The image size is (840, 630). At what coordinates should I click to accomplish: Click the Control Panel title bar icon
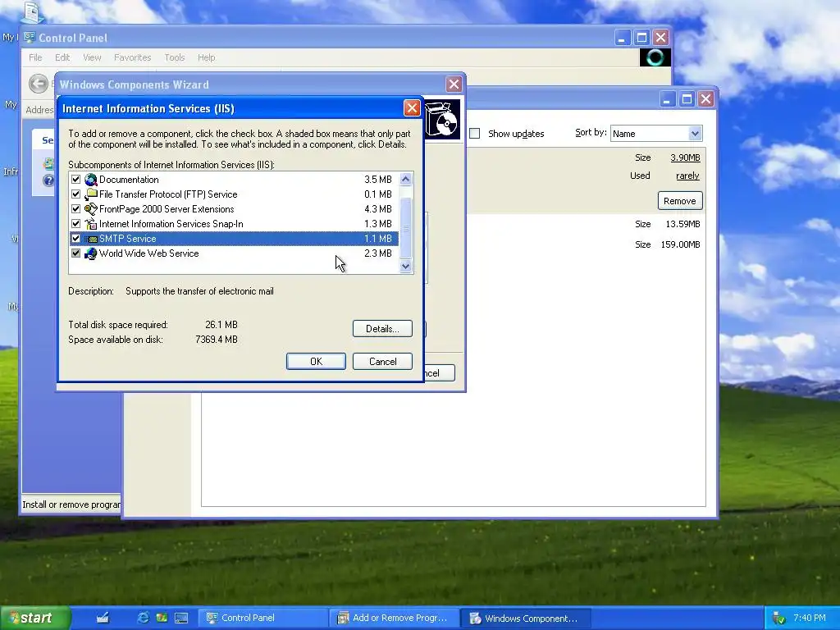coord(30,38)
